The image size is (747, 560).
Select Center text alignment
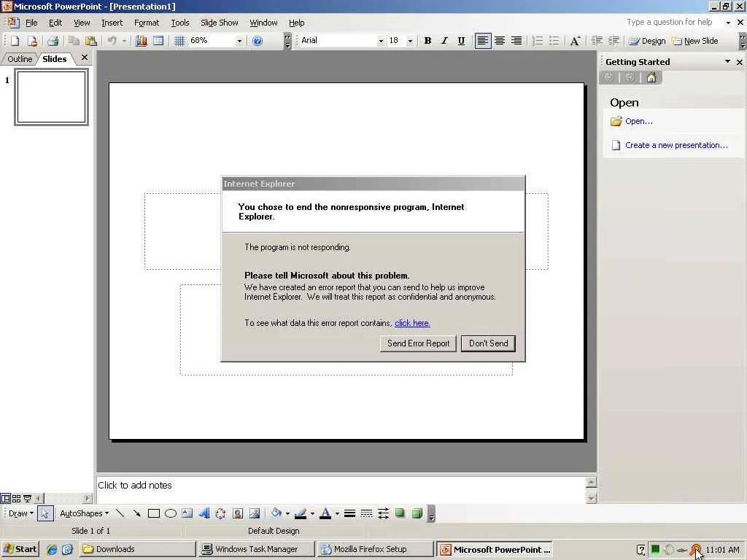[x=500, y=41]
